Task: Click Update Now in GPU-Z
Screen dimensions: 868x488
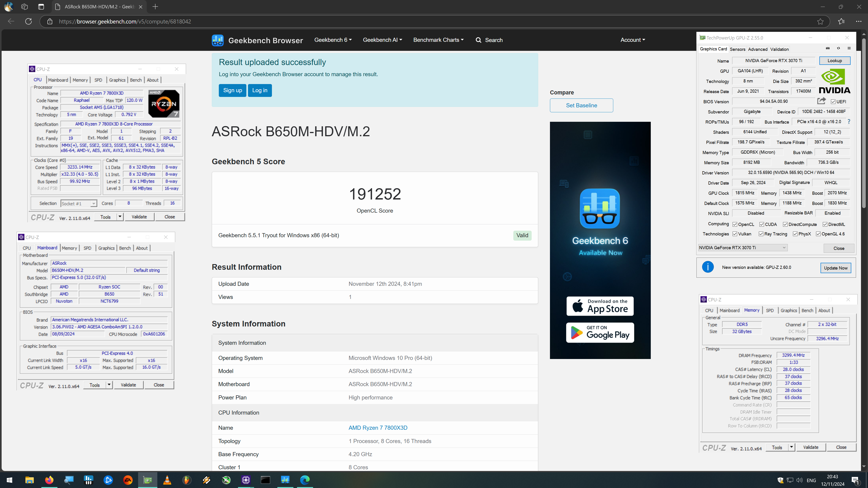Action: click(x=836, y=268)
